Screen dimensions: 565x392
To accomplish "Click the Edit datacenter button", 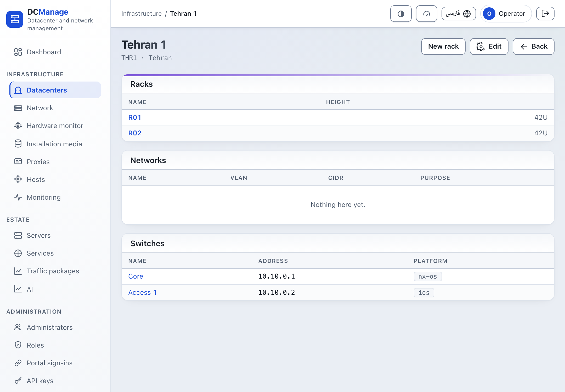I will 489,47.
